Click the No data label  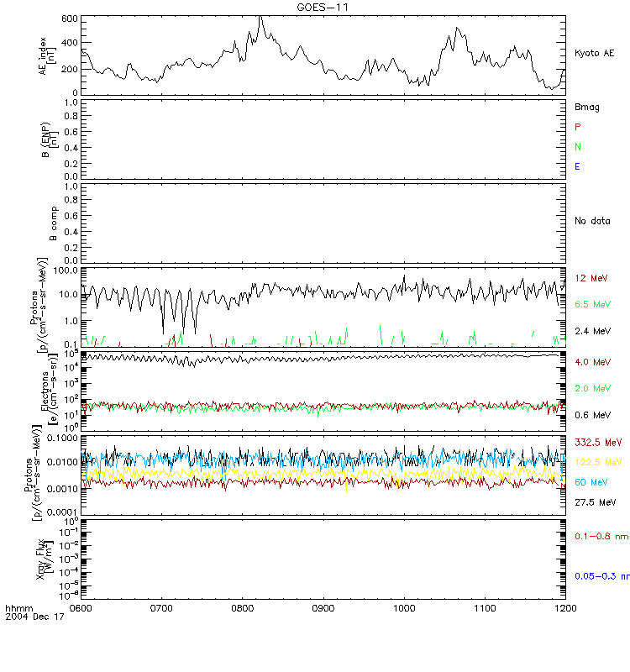pos(592,221)
